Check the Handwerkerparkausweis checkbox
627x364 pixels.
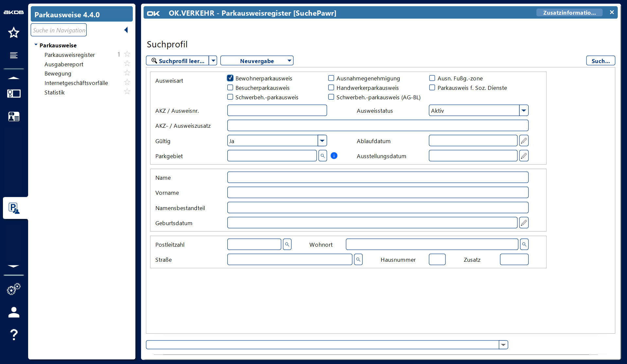pos(331,88)
